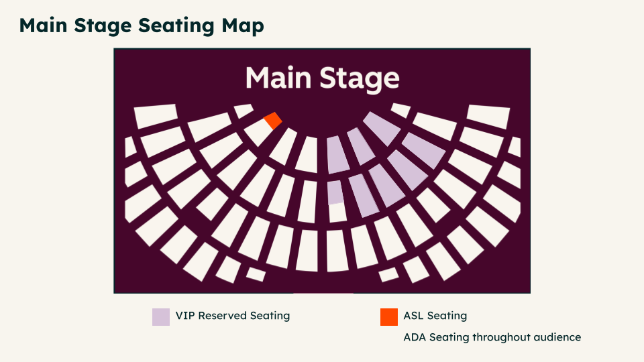Click the ASL Seating legend text

click(x=435, y=316)
